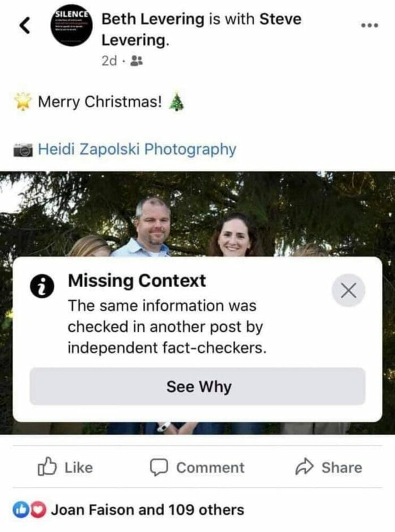Click the See Why button

coord(197,386)
